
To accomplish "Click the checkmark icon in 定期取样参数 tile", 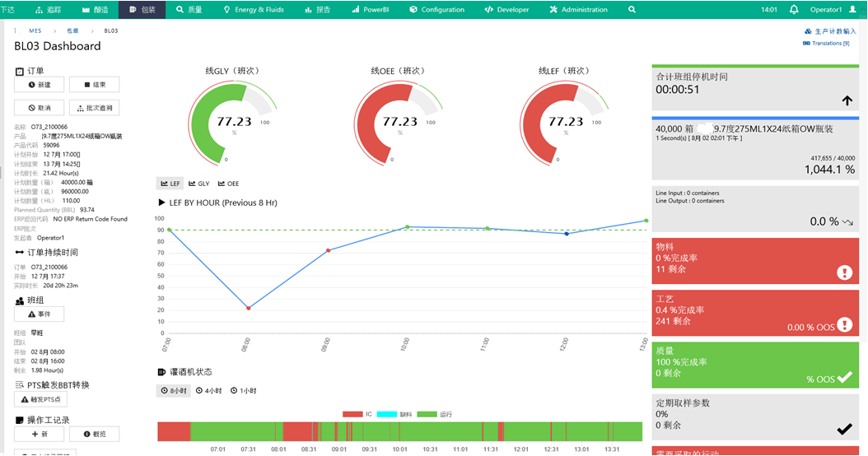I will (844, 429).
